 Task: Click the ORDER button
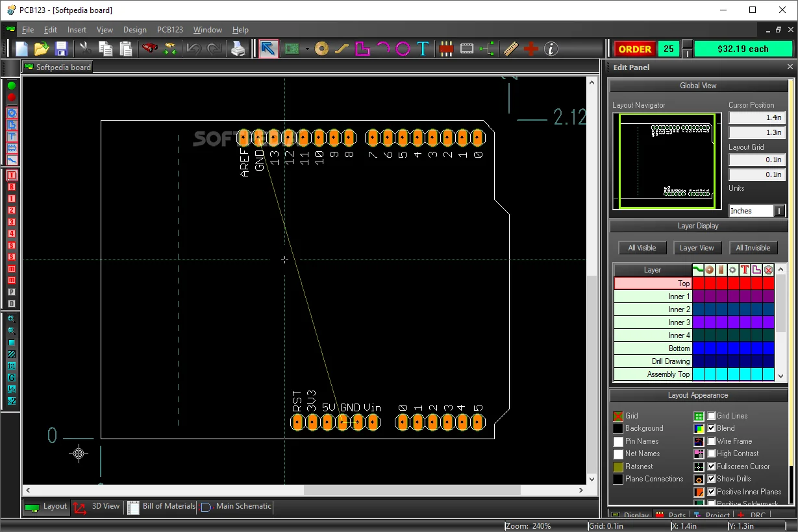634,49
